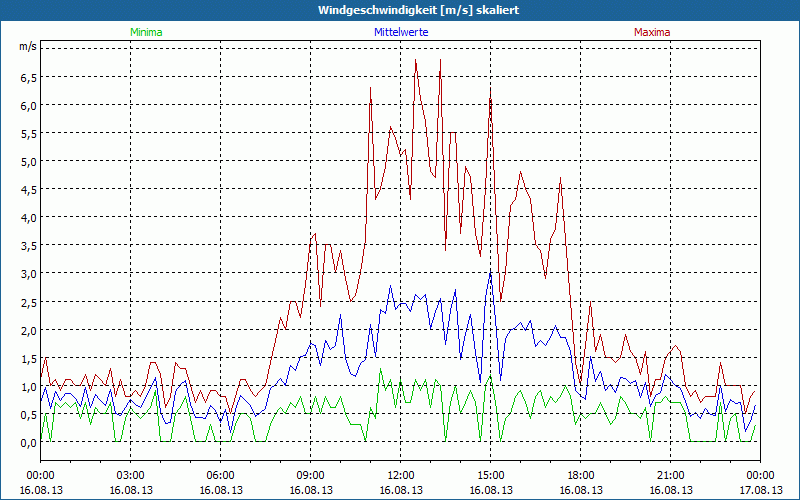
Task: Click the 15:00 time label
Action: (491, 476)
